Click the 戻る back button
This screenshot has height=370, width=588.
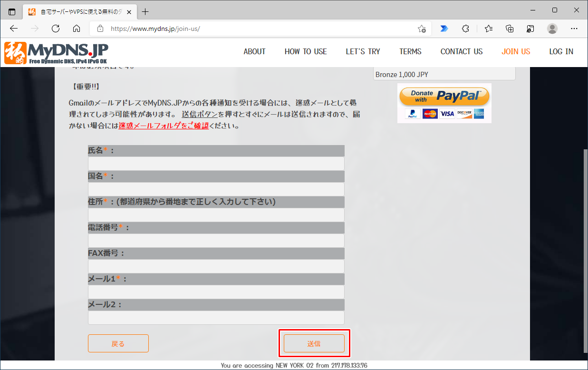[118, 343]
